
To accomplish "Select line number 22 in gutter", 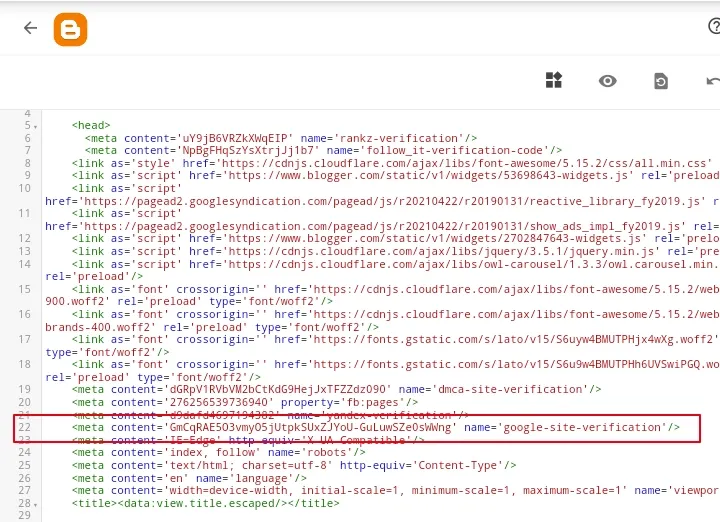I will (x=24, y=427).
